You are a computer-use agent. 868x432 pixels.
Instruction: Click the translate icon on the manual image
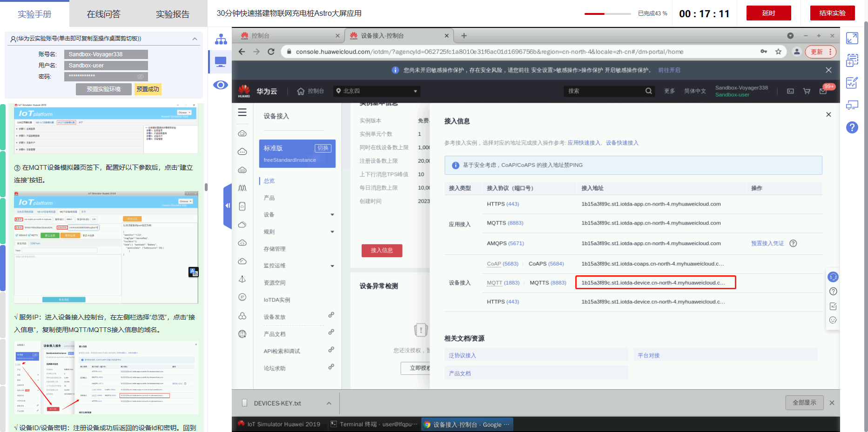click(194, 272)
